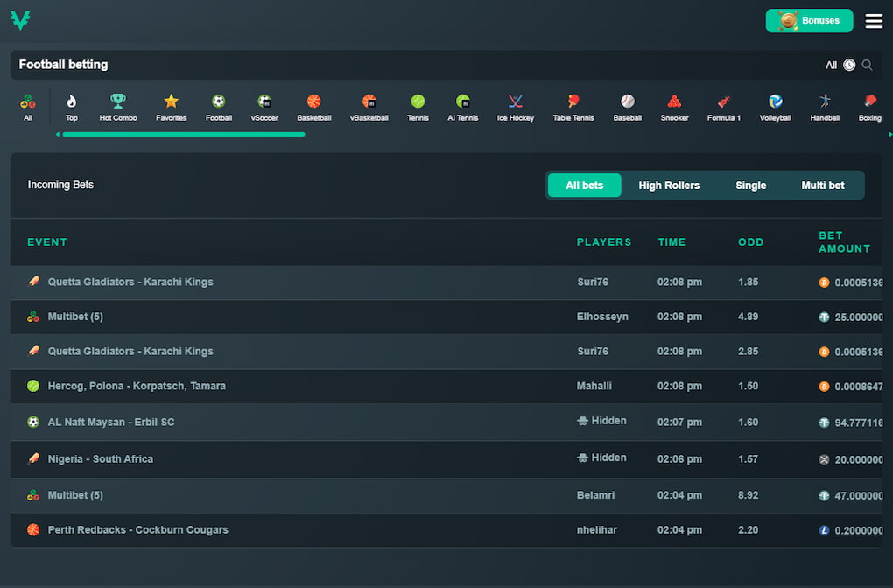Switch to the All bets tab

pos(584,185)
